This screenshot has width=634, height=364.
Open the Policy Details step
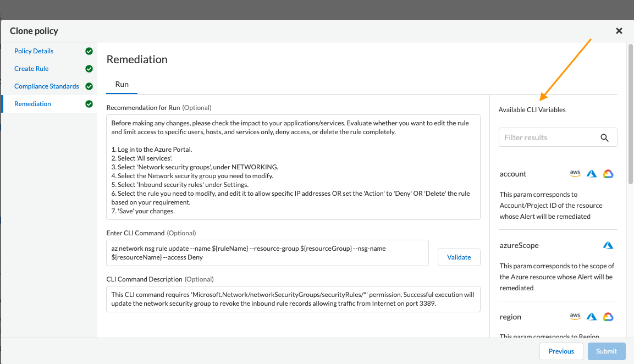34,51
